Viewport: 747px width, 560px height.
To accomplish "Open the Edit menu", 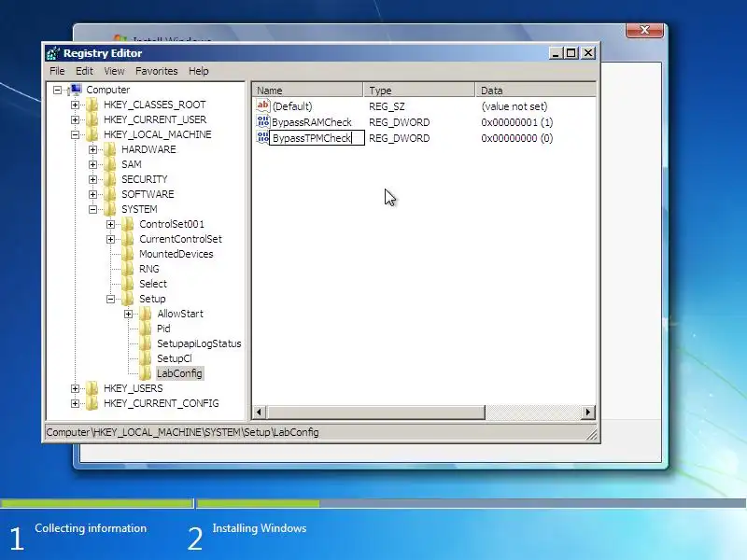I will coord(84,71).
